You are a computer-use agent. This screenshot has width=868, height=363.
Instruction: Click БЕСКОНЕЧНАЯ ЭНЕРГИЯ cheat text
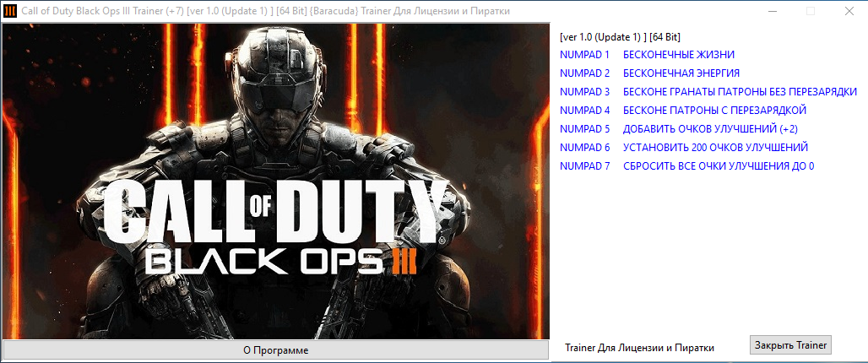click(x=681, y=73)
